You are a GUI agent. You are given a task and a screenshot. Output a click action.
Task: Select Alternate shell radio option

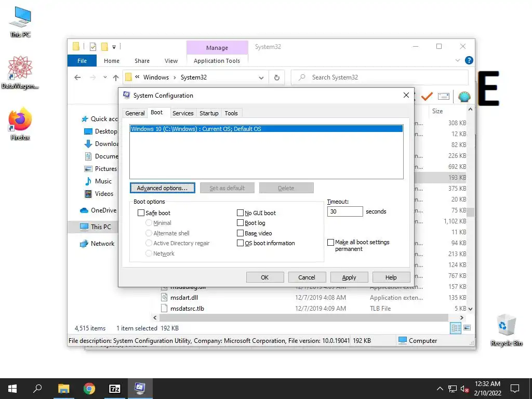pos(149,233)
